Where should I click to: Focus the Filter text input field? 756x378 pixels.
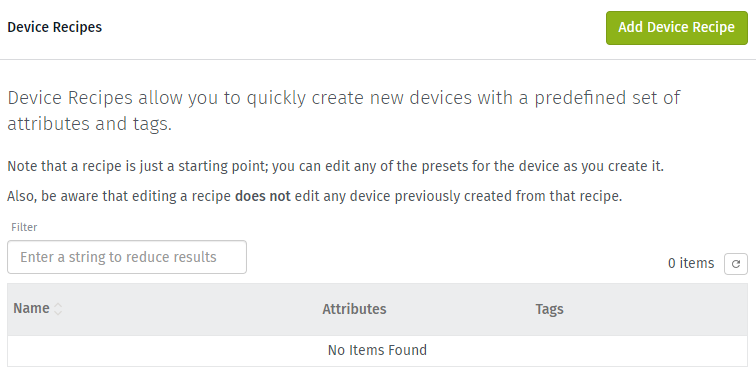(127, 257)
